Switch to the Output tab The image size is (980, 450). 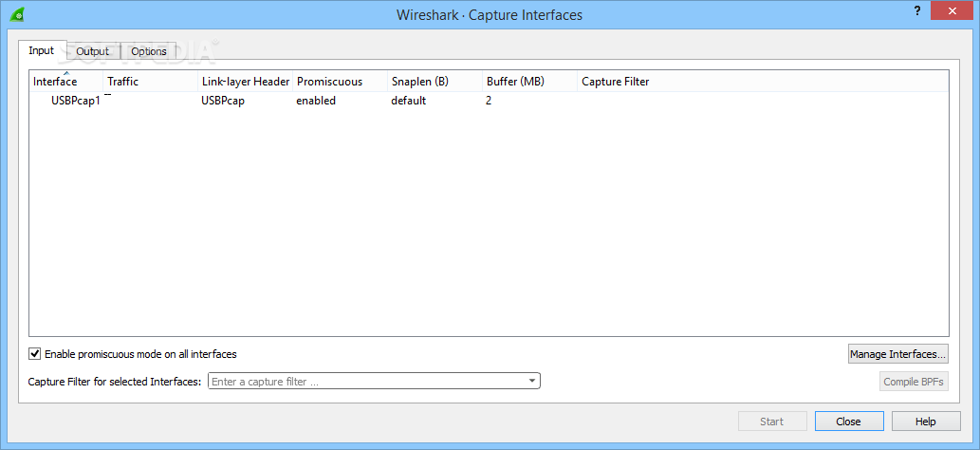pos(93,51)
